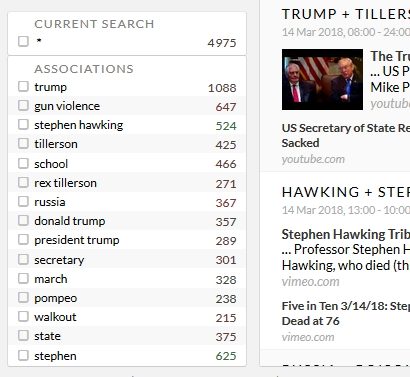Toggle the walkout checkbox
The width and height of the screenshot is (410, 377).
pyautogui.click(x=23, y=316)
